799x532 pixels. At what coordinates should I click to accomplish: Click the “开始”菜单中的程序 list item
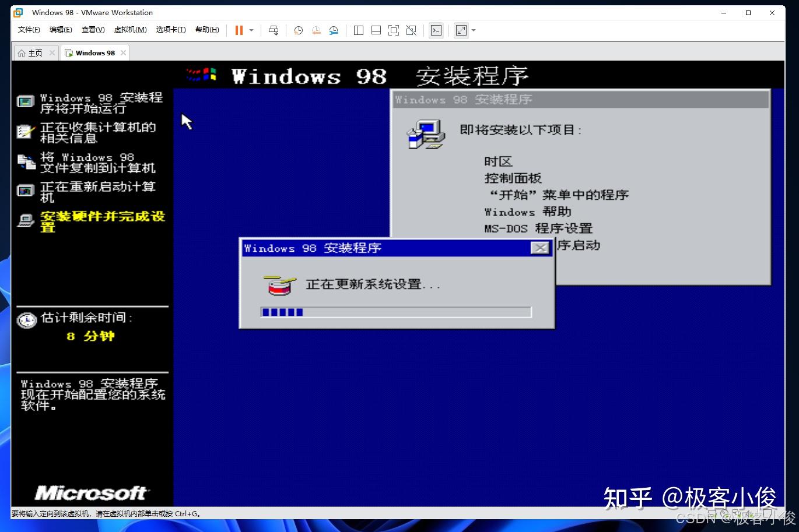pos(559,195)
